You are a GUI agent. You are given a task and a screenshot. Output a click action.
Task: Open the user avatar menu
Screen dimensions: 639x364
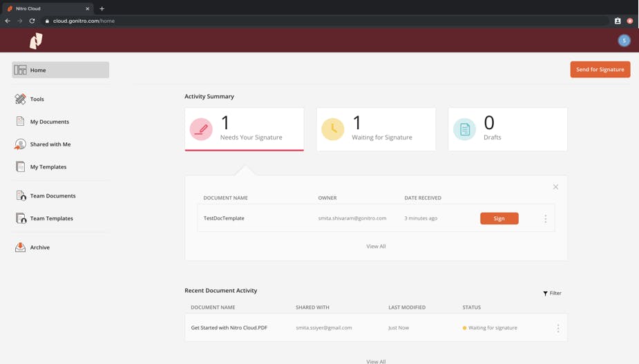[624, 40]
